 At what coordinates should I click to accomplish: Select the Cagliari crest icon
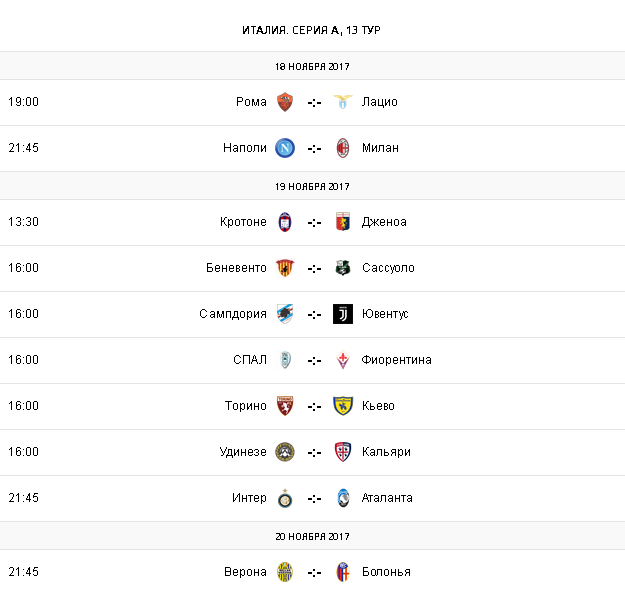[343, 452]
